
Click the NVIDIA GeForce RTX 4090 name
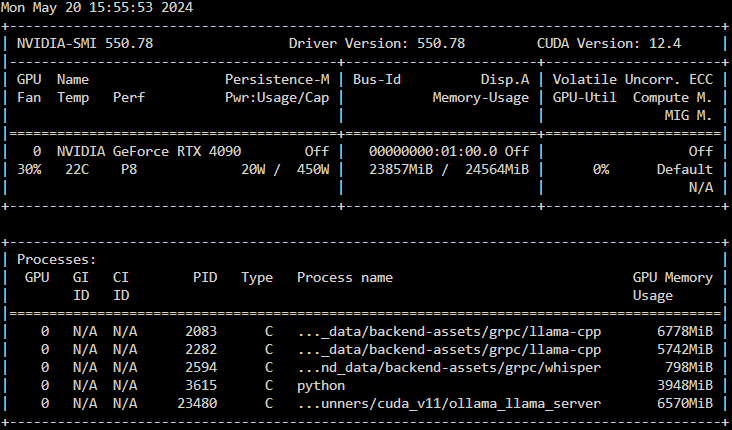[x=149, y=151]
